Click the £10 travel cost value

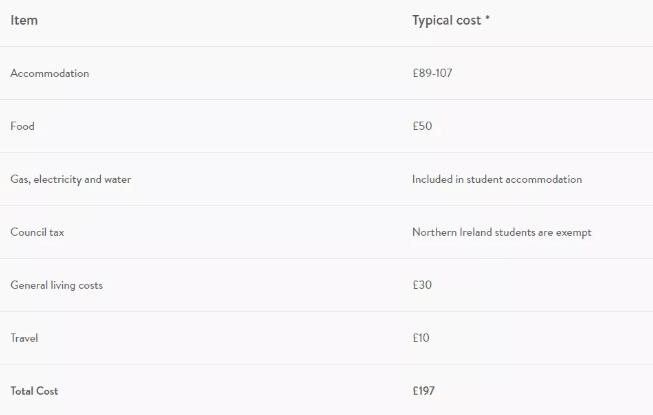421,338
